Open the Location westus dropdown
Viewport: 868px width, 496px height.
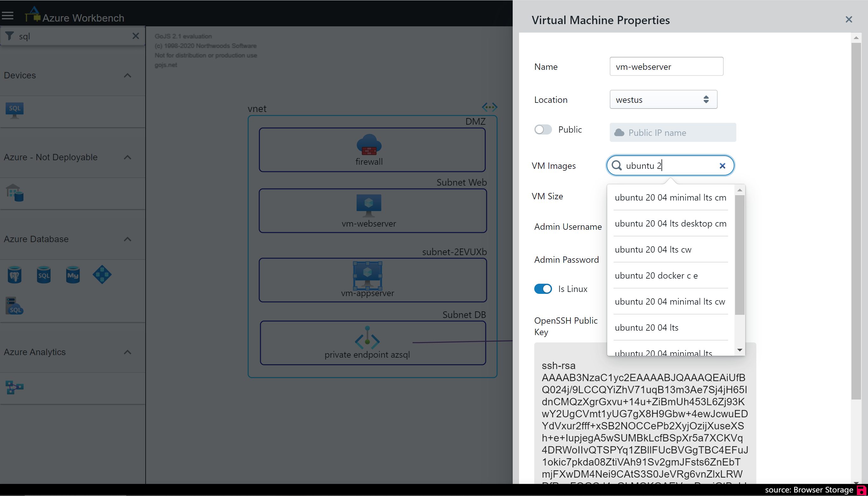pos(663,99)
